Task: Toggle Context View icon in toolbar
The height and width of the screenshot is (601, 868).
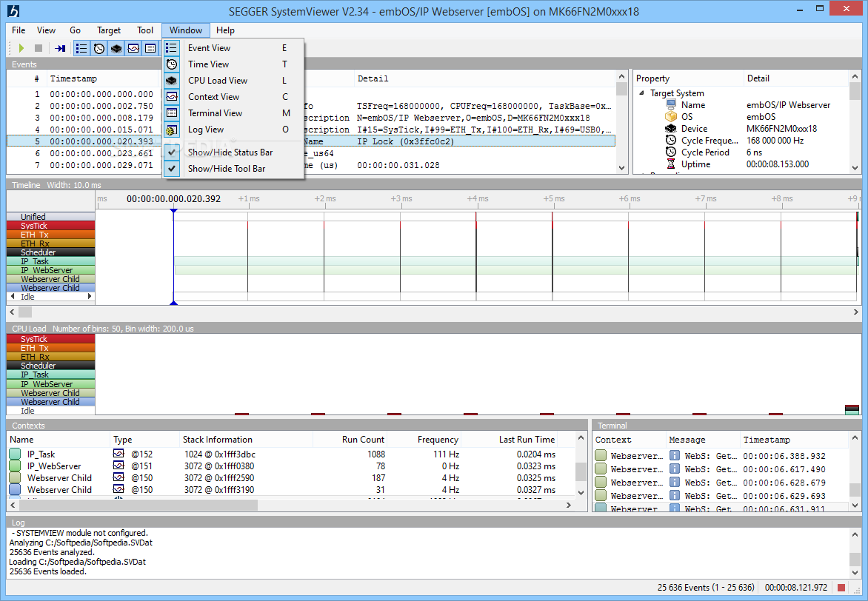Action: [x=133, y=48]
